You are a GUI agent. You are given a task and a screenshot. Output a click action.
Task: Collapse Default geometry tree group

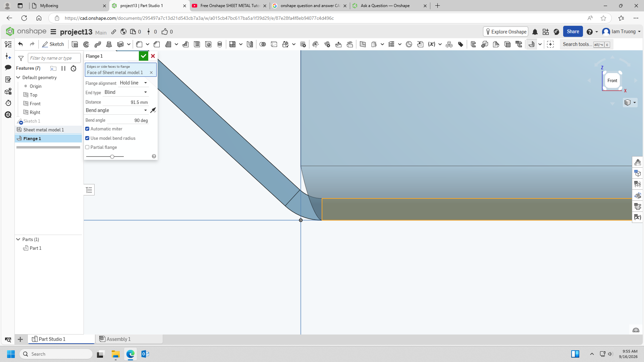pos(18,77)
